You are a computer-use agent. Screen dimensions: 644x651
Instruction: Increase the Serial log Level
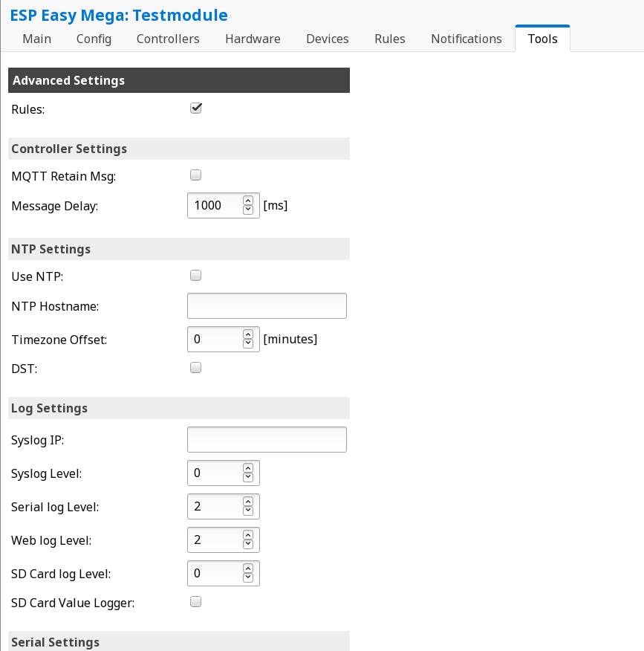coord(248,502)
